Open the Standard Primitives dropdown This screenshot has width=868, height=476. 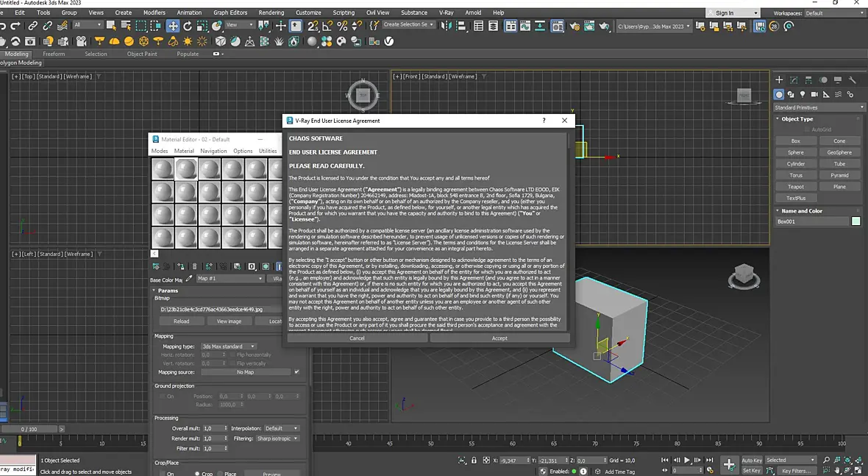[819, 107]
